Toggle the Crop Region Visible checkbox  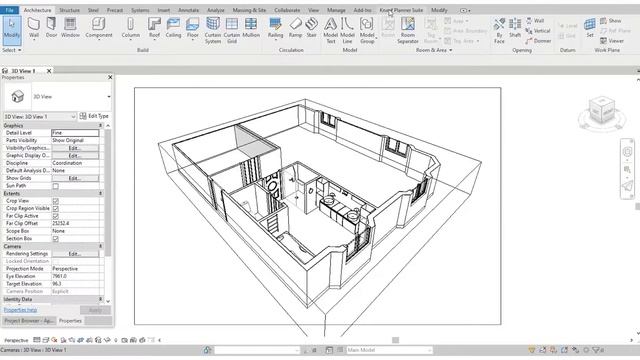pyautogui.click(x=56, y=209)
